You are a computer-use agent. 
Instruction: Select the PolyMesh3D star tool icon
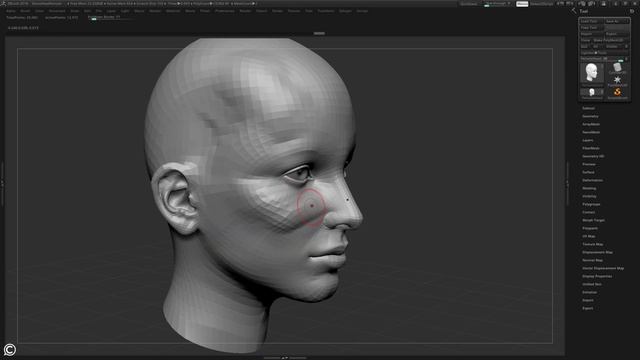coord(617,80)
